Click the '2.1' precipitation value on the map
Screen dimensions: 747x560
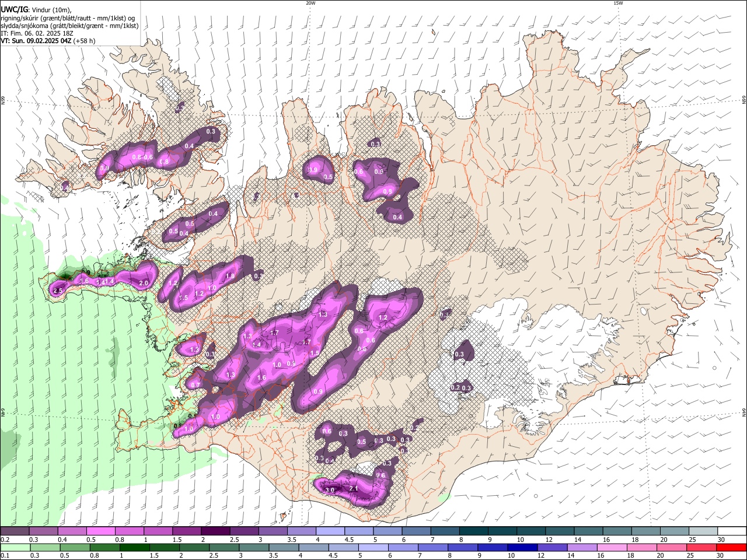pyautogui.click(x=353, y=488)
